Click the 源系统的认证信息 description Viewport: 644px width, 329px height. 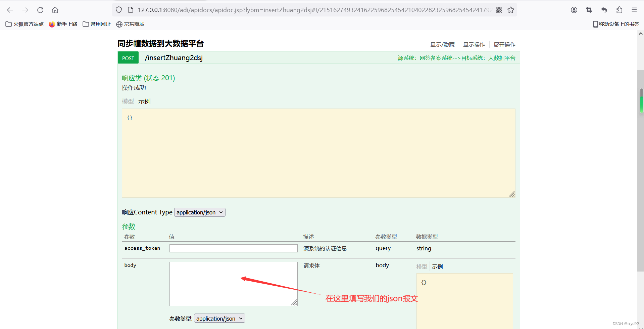pyautogui.click(x=325, y=248)
